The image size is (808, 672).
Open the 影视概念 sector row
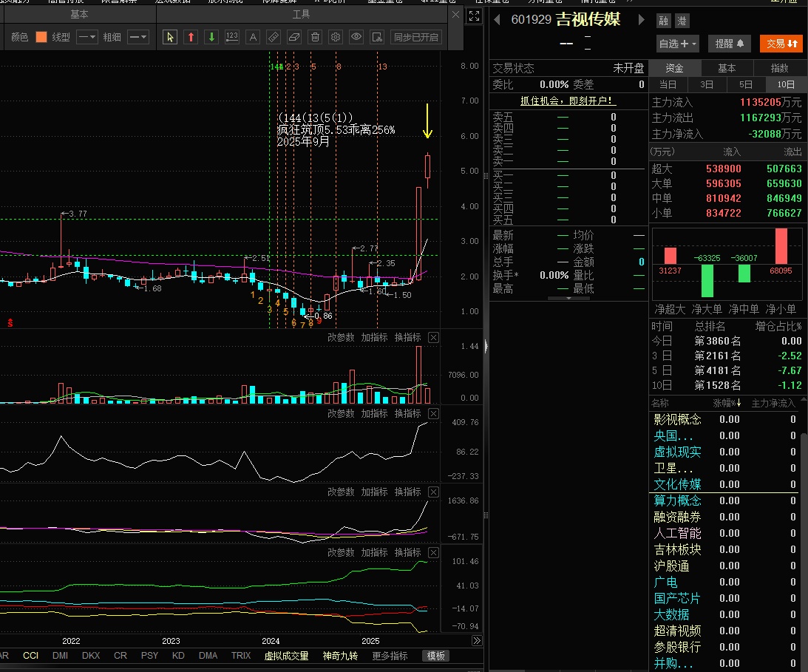point(725,419)
